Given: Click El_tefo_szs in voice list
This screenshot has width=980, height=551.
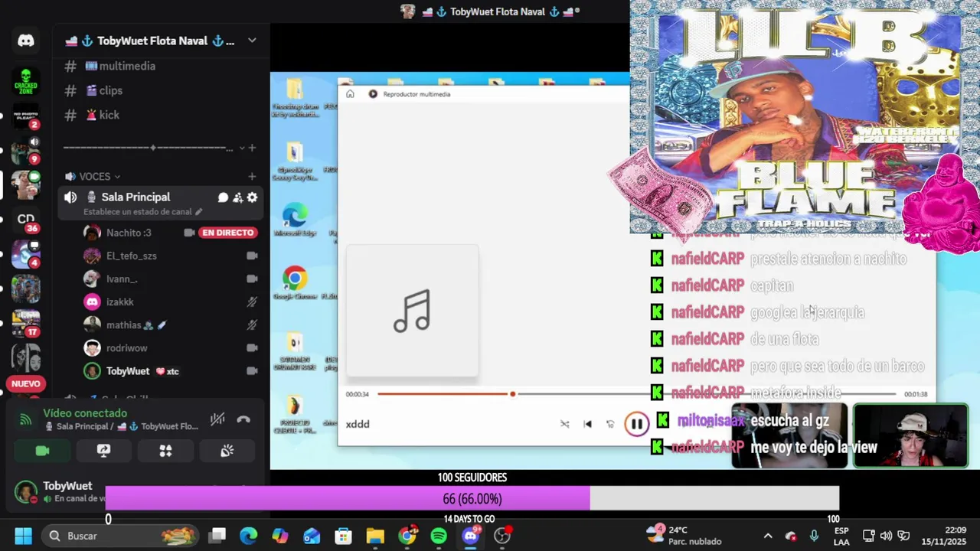Looking at the screenshot, I should (x=131, y=256).
